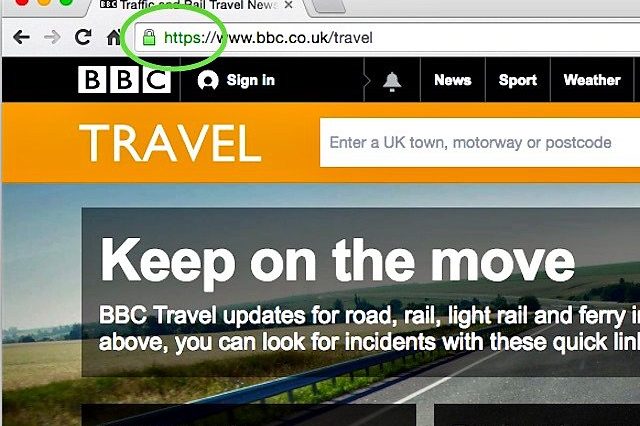Click the Keep on the move headline
The image size is (640, 426).
pyautogui.click(x=338, y=261)
